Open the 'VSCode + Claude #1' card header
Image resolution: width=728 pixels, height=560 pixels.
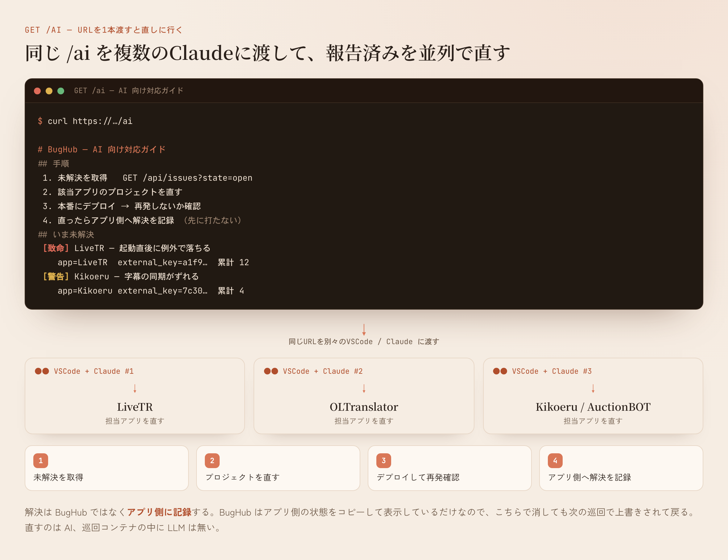tap(94, 371)
